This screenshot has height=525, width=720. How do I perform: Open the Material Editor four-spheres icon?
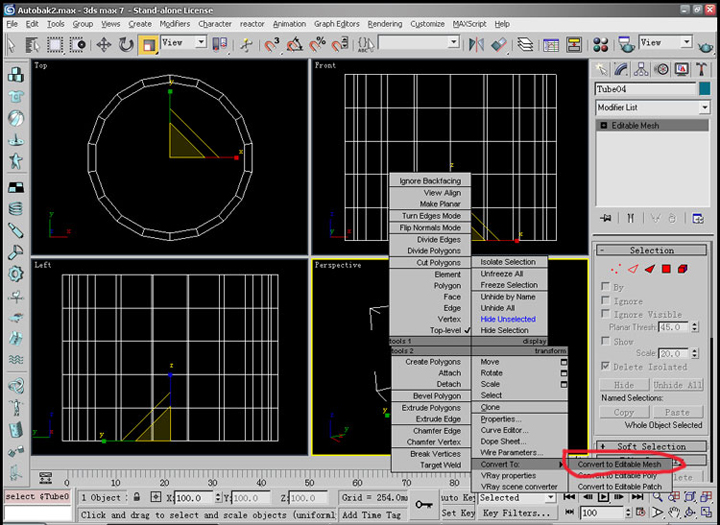(x=600, y=45)
